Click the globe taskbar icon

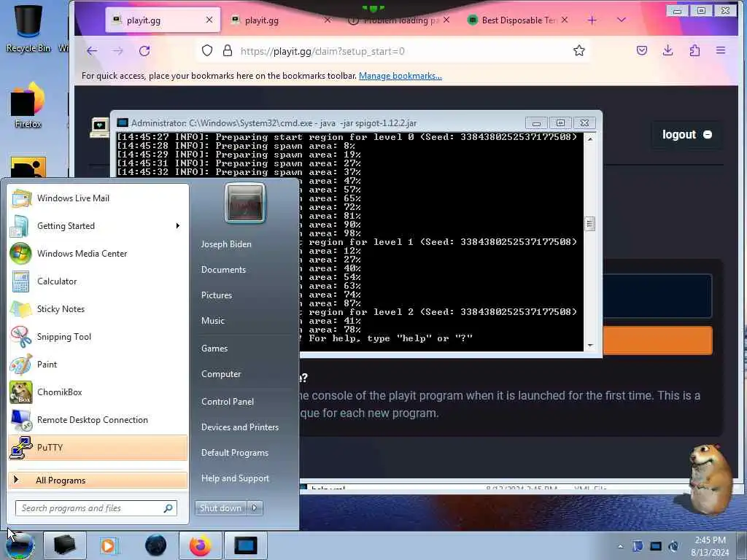155,545
